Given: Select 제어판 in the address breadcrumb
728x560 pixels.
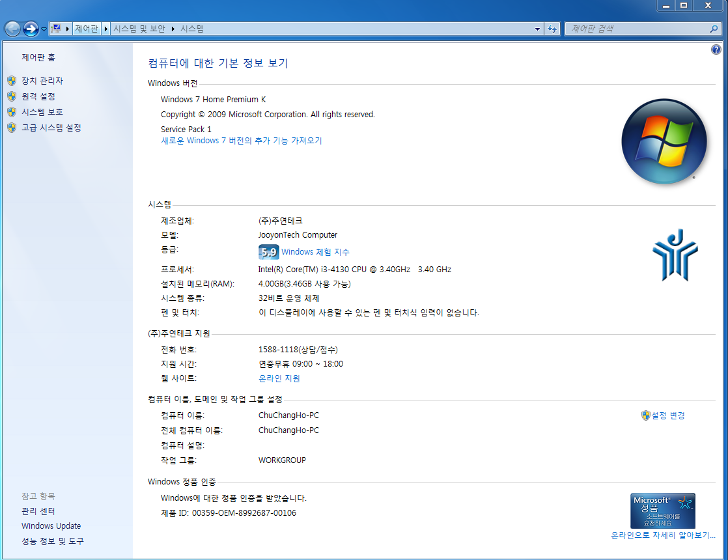Looking at the screenshot, I should pos(87,29).
